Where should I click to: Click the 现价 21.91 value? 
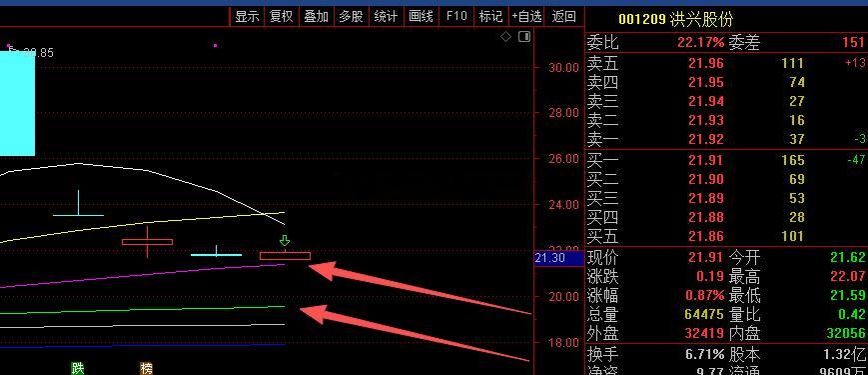click(x=706, y=257)
